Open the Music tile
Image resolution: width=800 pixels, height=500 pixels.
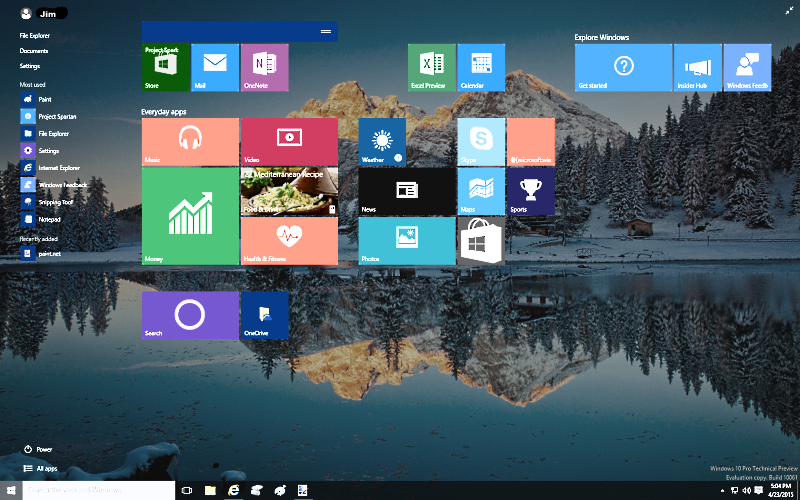pos(190,142)
